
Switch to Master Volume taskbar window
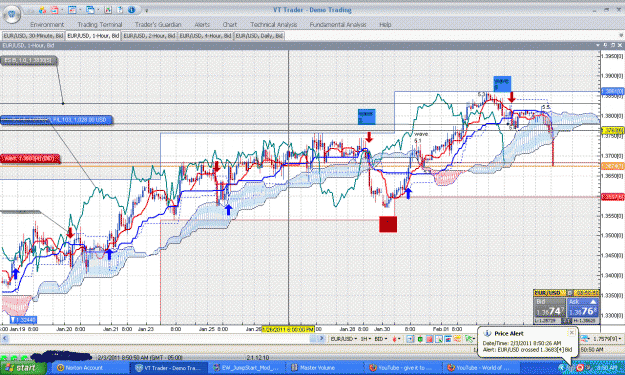tap(325, 368)
